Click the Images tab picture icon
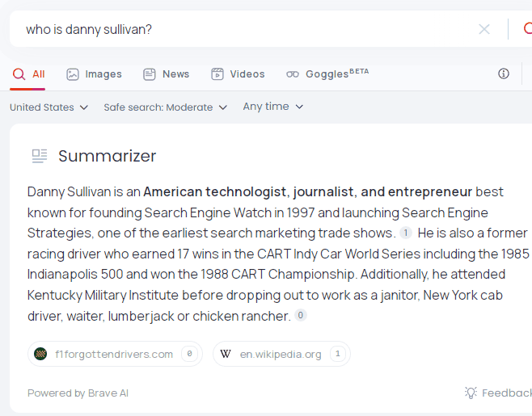 pyautogui.click(x=73, y=74)
